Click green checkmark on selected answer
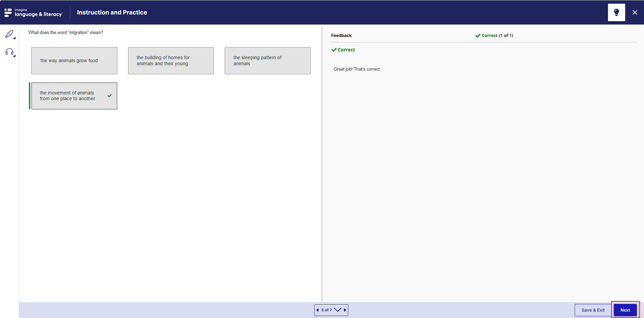This screenshot has width=644, height=318. [110, 96]
